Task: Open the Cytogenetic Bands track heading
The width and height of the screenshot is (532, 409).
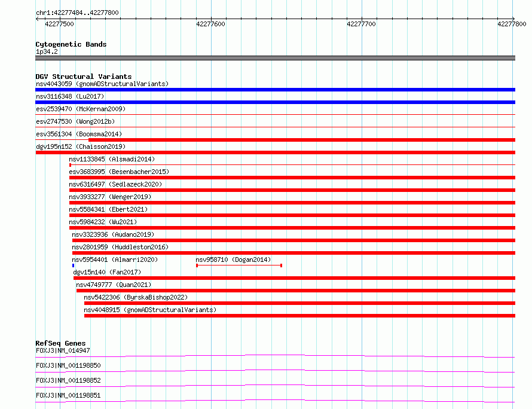Action: [71, 44]
